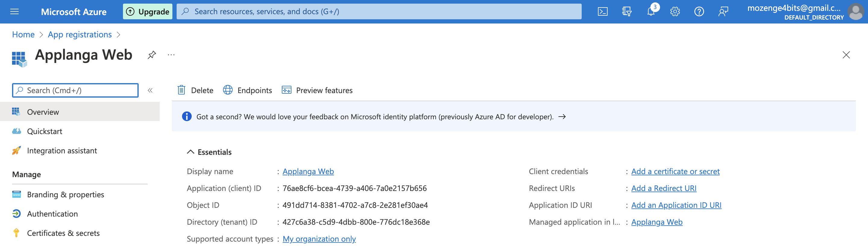
Task: Click the Branding & properties icon
Action: pyautogui.click(x=17, y=194)
